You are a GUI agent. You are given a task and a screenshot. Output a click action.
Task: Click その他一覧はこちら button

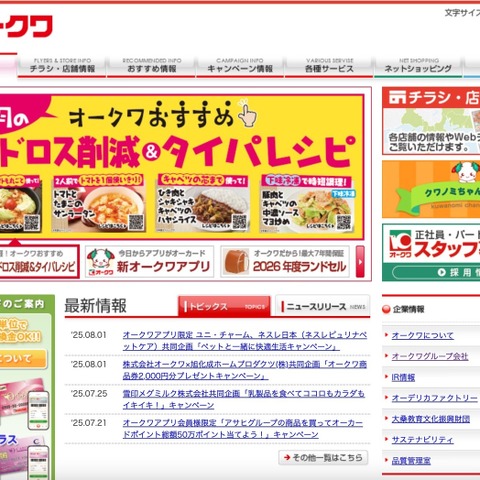(323, 458)
